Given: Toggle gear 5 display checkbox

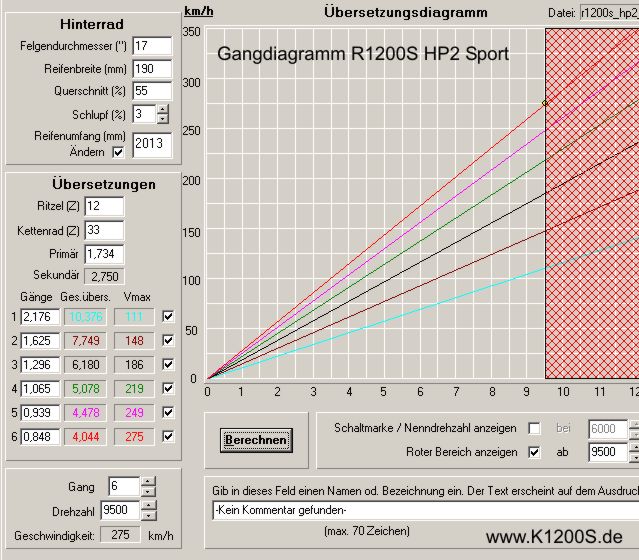Looking at the screenshot, I should tap(168, 412).
